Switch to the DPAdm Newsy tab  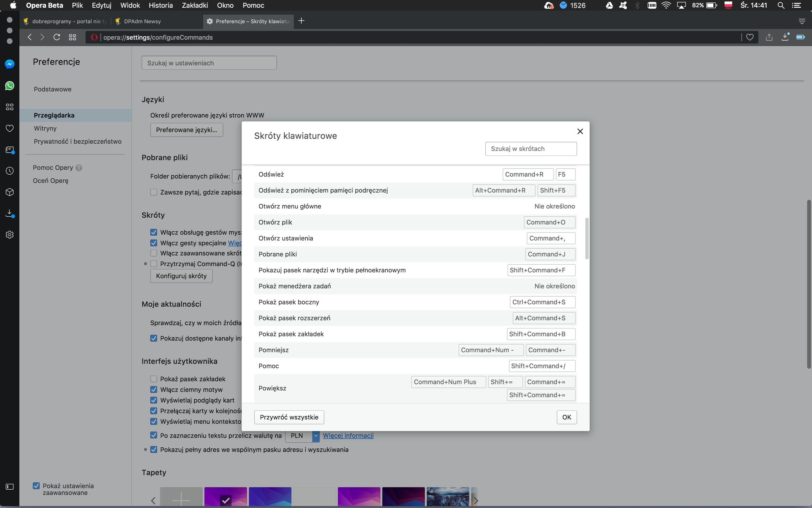[142, 21]
